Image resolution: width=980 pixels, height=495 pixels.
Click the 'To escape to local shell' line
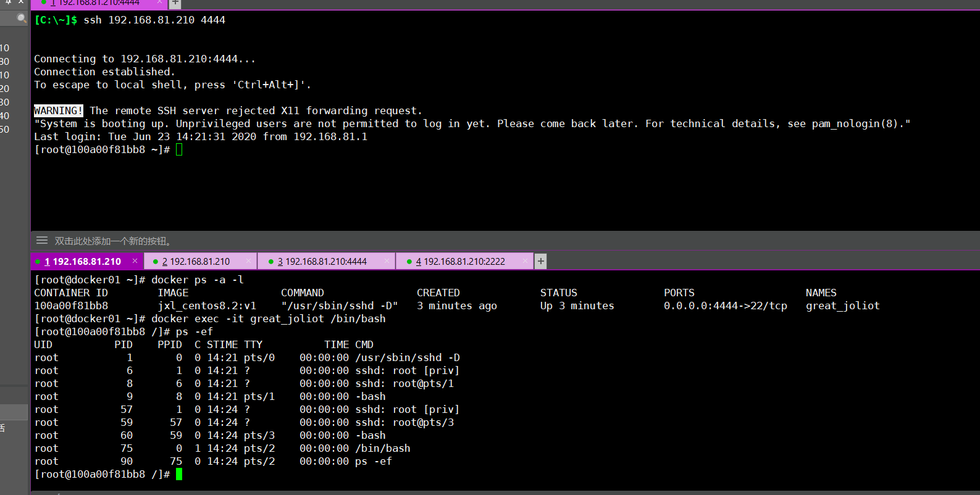[x=172, y=85]
